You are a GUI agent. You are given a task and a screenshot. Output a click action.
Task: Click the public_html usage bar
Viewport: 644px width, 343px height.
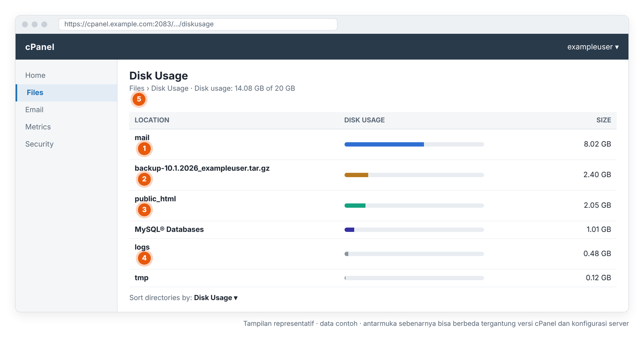click(414, 205)
